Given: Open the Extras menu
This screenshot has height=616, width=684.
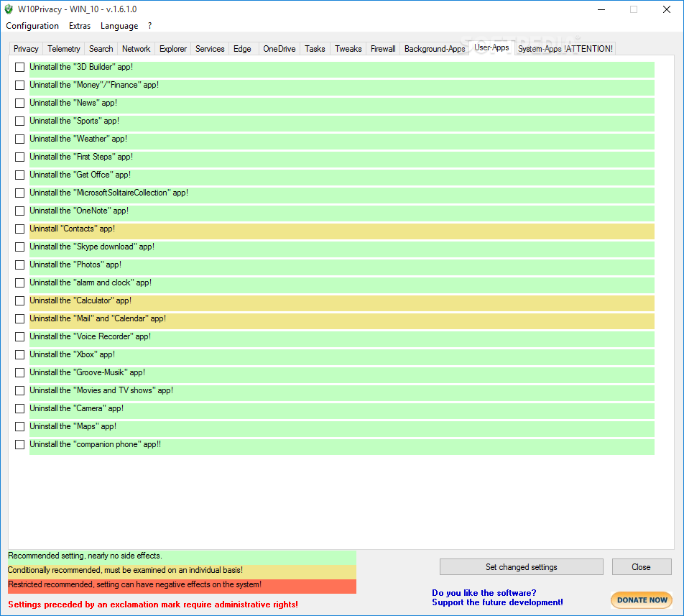Looking at the screenshot, I should (80, 26).
